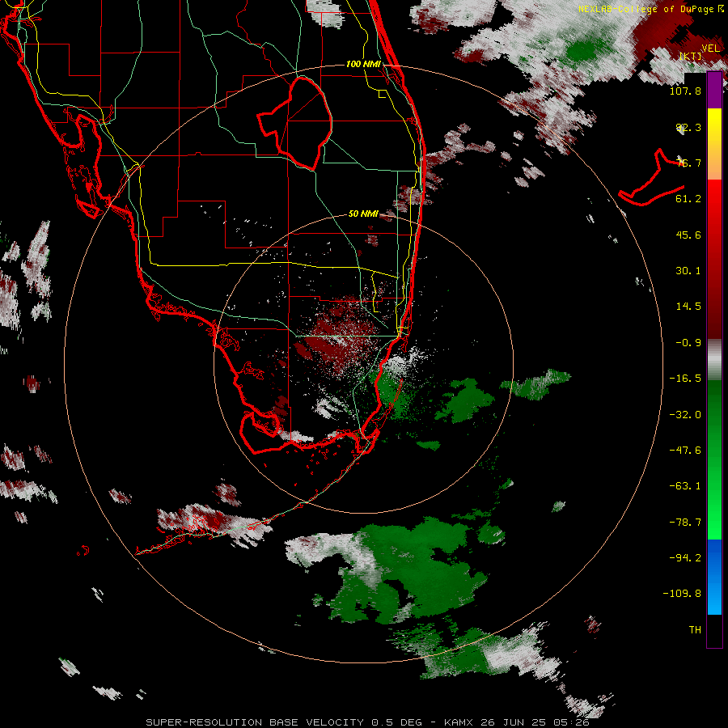Select the -16.5 legend value
Viewport: 728px width, 728px height.
coord(685,379)
